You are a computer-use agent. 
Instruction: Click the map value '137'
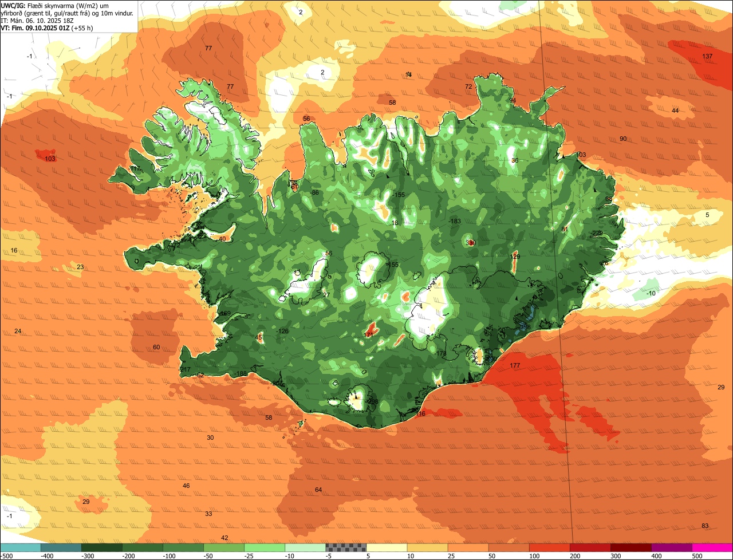[x=707, y=56]
